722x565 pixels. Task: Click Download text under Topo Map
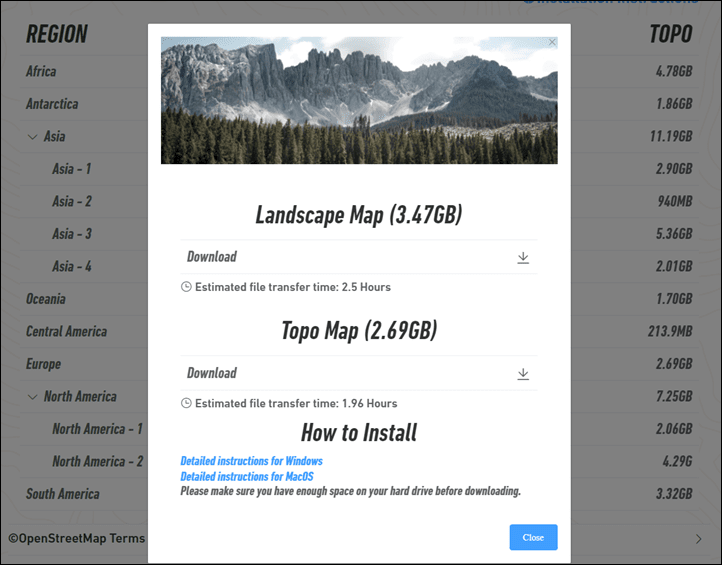211,373
